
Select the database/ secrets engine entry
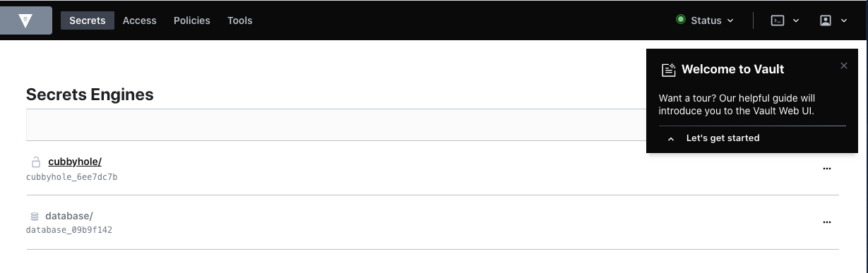click(x=69, y=216)
